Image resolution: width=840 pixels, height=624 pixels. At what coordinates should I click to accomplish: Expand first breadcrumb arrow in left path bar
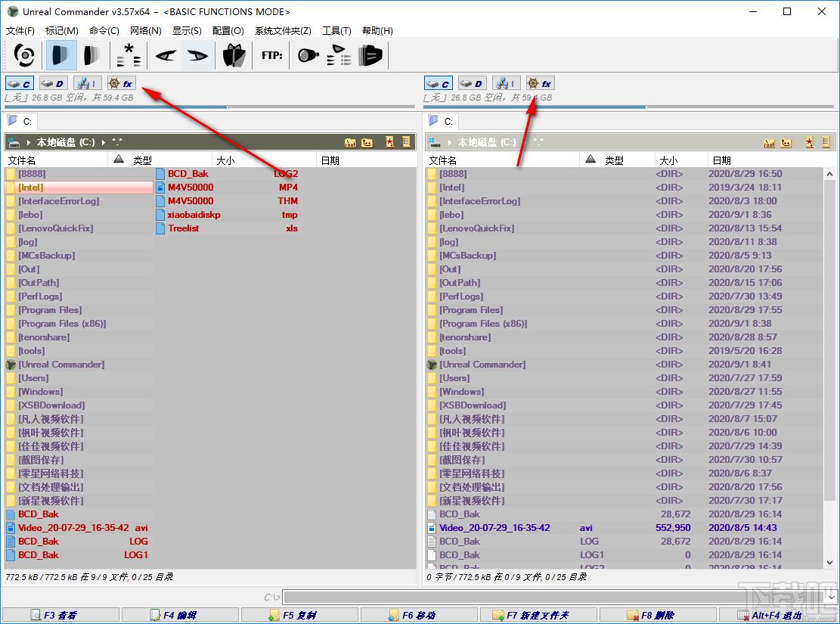tap(29, 143)
